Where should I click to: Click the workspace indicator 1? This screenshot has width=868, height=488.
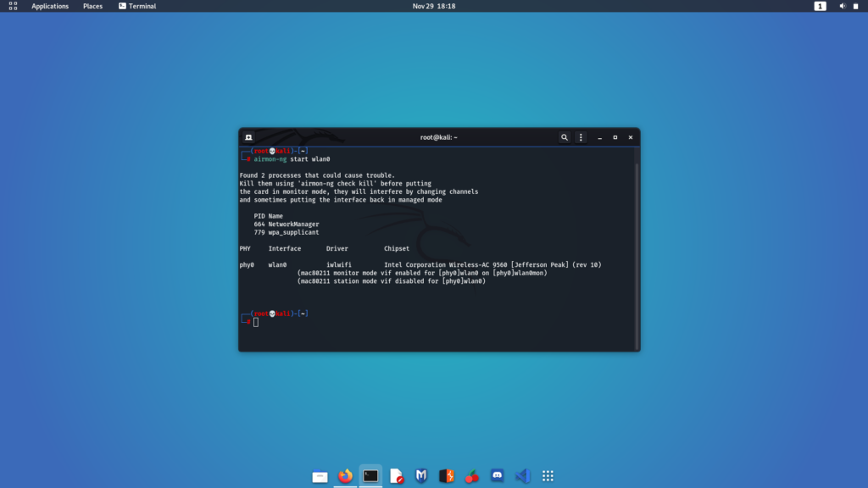click(820, 6)
